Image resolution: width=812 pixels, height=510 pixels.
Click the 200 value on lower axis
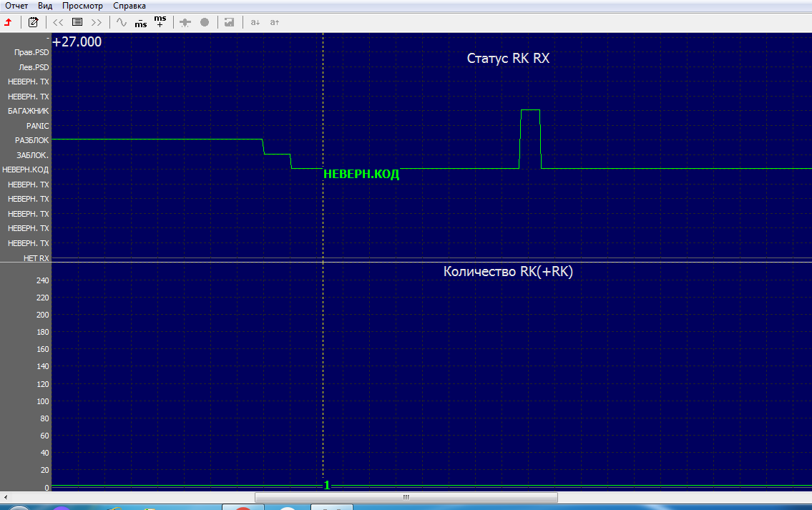point(42,315)
